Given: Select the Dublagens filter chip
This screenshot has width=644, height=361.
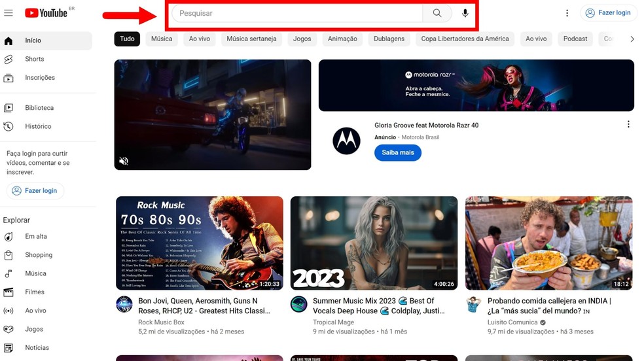Looking at the screenshot, I should pos(389,39).
